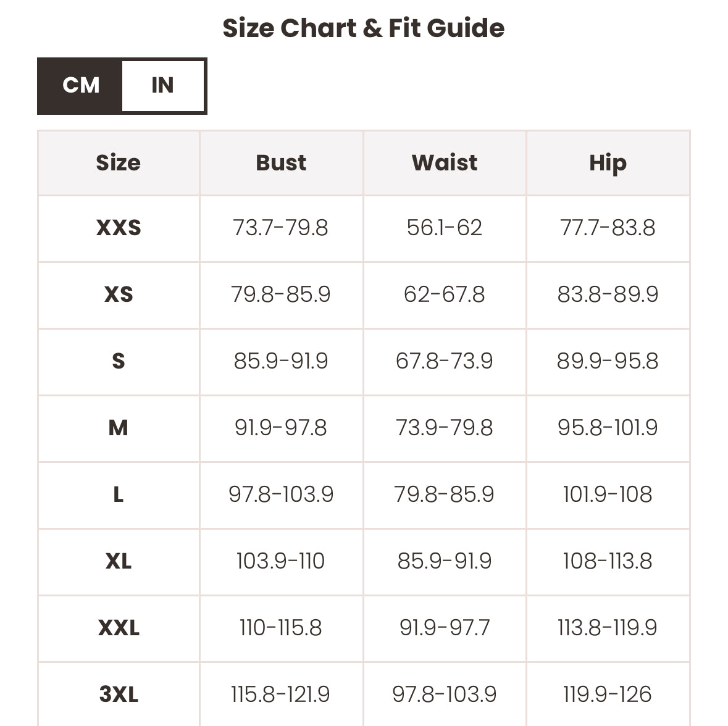Click the XL hip value 108-113.8
This screenshot has height=726, width=728.
pos(608,561)
